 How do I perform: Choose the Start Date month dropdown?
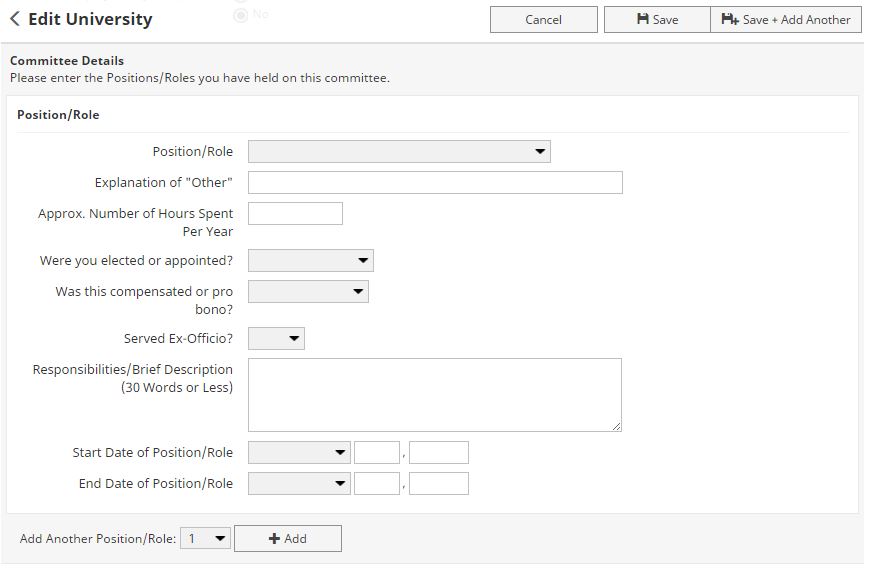point(299,453)
